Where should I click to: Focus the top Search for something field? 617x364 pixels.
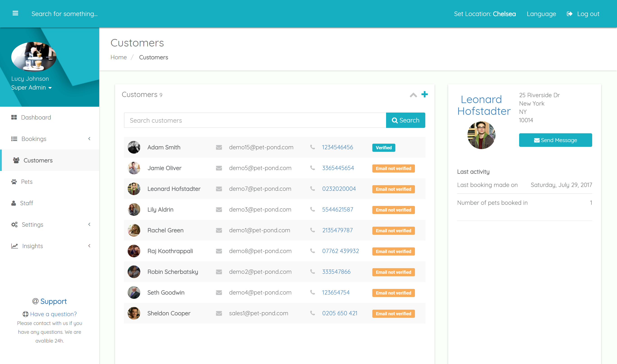click(64, 14)
